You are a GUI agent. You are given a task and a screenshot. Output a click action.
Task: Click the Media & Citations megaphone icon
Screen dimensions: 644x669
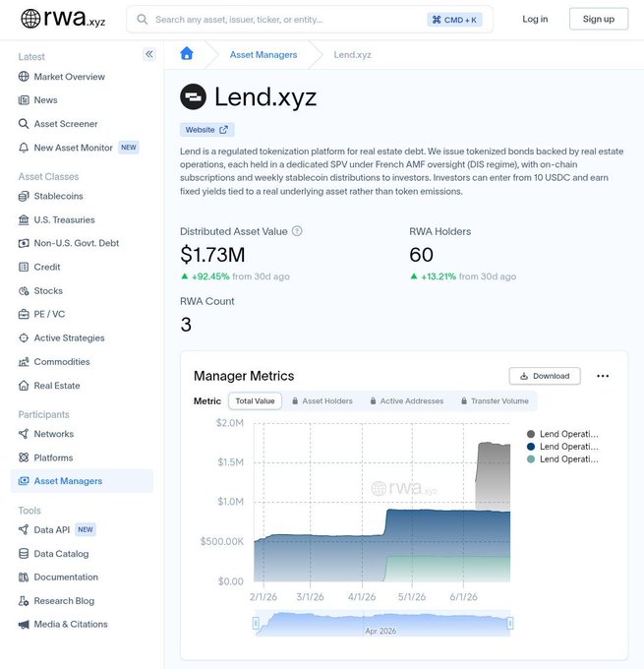click(x=24, y=625)
